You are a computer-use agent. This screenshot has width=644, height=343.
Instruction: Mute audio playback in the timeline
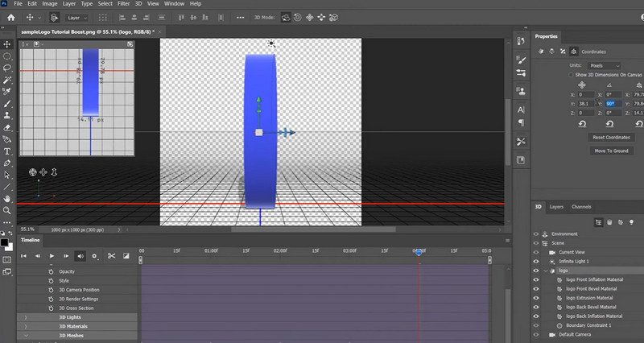click(x=80, y=256)
